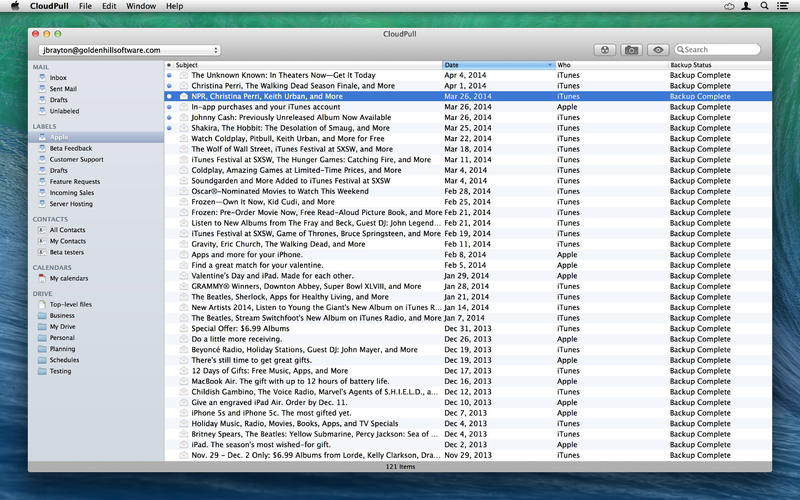Open the File menu

(86, 6)
